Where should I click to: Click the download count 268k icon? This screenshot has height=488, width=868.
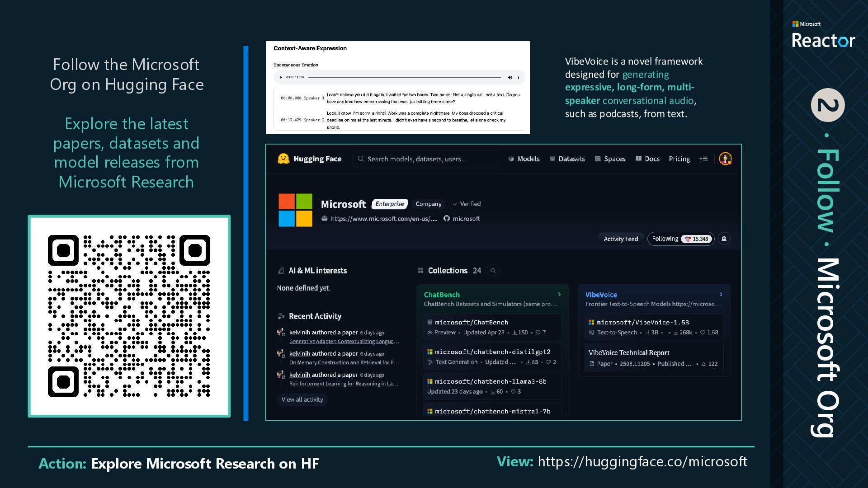coord(676,333)
